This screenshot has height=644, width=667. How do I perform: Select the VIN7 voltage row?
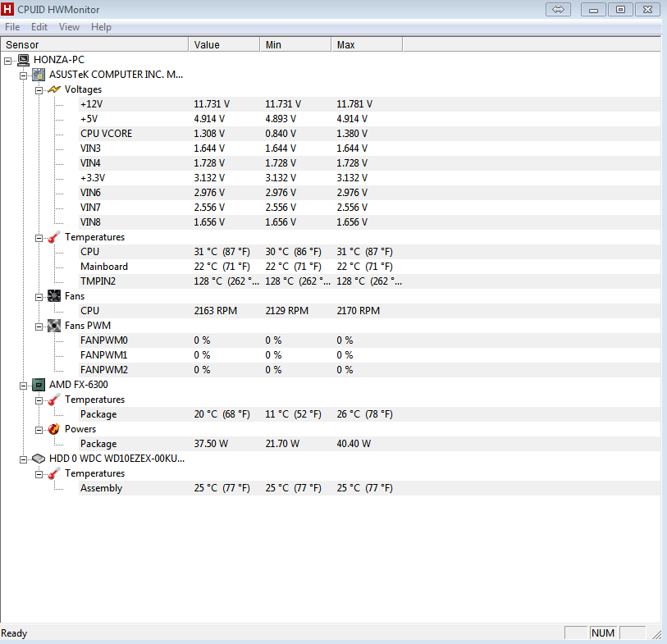369,208
